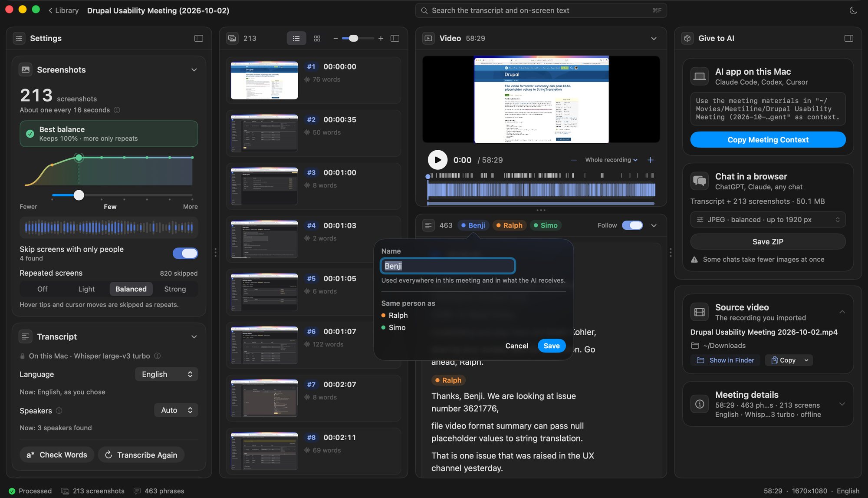Viewport: 868px width, 498px height.
Task: Set repeated screens to Strong
Action: (x=175, y=289)
